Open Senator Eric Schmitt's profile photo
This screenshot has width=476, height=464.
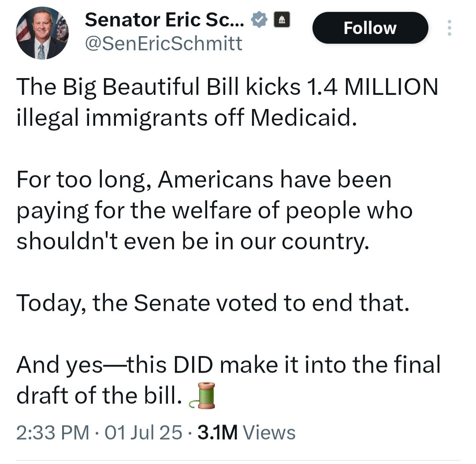tap(42, 34)
